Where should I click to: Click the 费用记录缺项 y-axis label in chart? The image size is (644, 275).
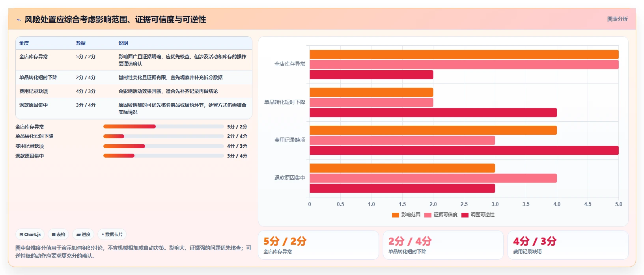tap(290, 140)
